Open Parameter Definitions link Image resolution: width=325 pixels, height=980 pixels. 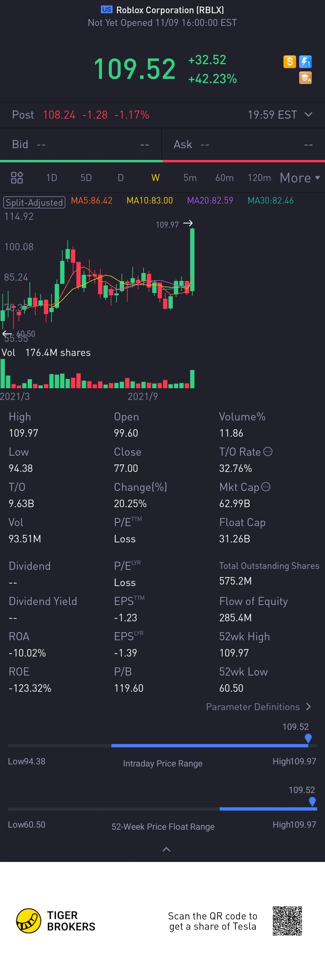tap(258, 707)
